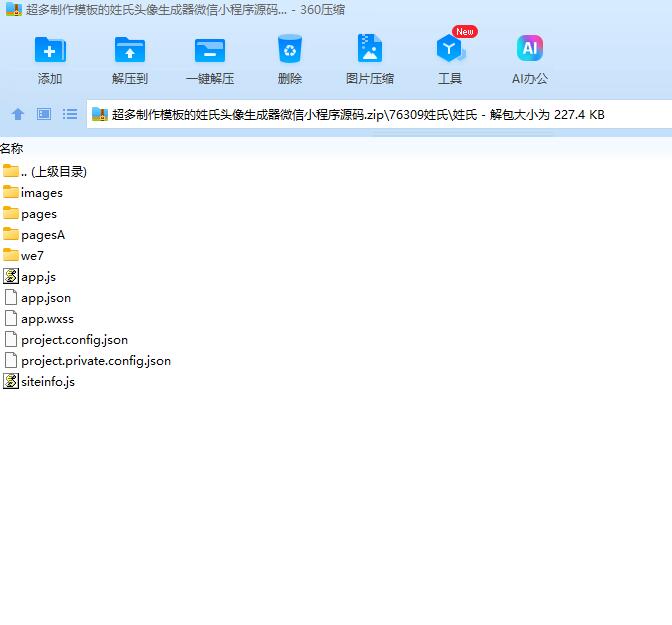Launch the AI办公 feature
The width and height of the screenshot is (672, 625).
[x=530, y=60]
